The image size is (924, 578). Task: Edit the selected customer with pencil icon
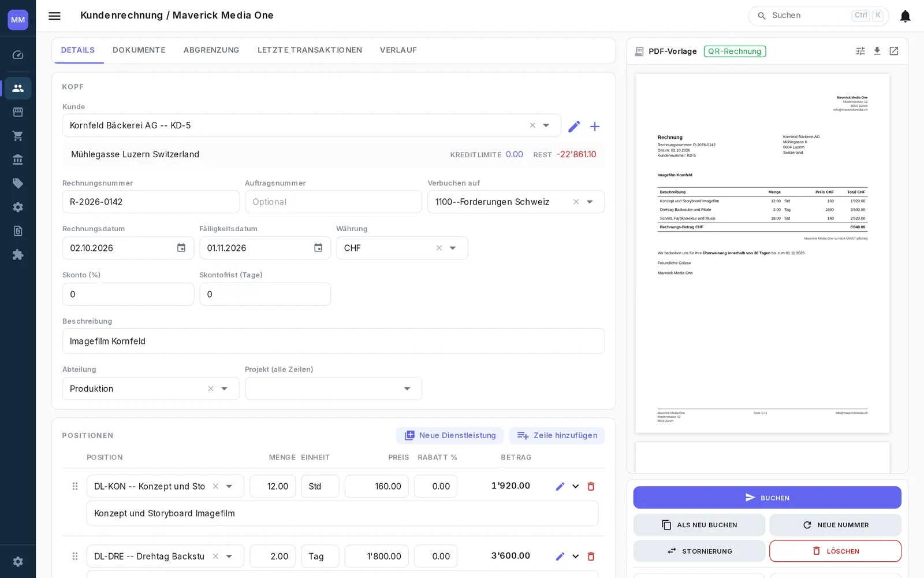pos(573,127)
